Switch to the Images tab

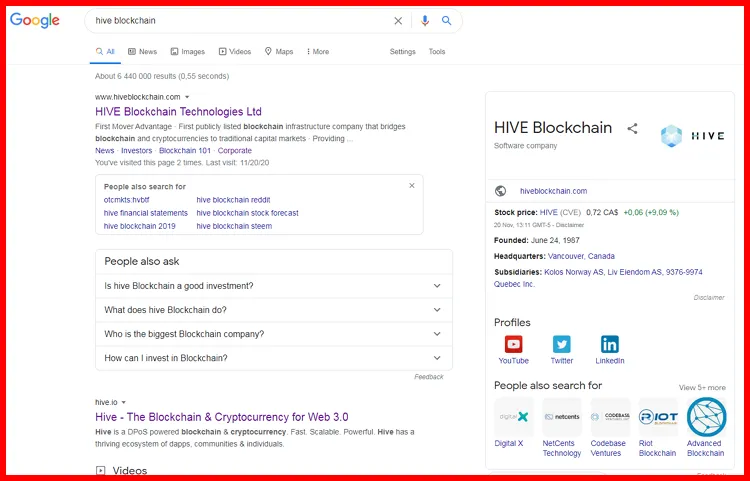(188, 52)
